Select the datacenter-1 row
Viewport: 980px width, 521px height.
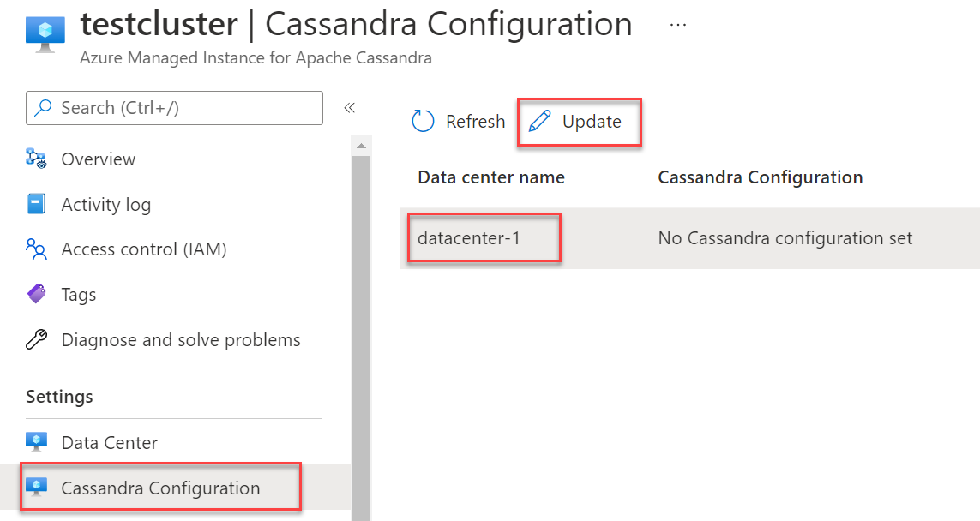469,238
